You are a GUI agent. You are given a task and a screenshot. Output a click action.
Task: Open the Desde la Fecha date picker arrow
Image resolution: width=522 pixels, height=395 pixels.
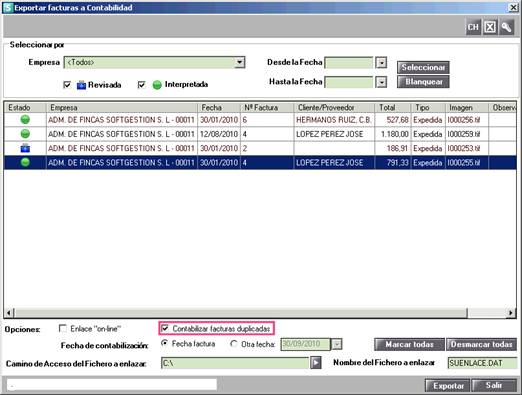point(381,63)
